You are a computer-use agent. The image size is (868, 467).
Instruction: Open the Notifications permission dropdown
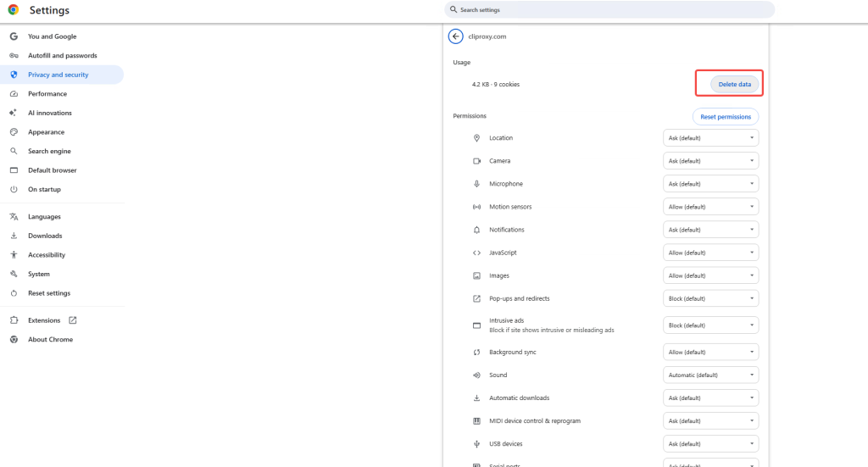(710, 230)
